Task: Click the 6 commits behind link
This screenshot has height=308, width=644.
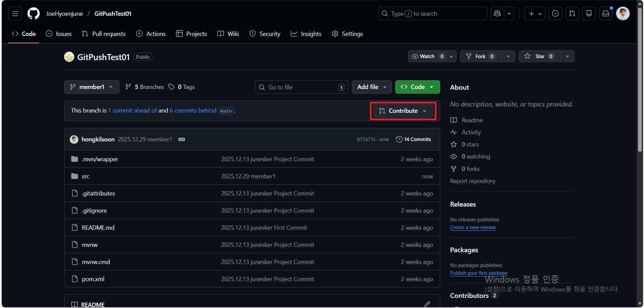Action: pyautogui.click(x=193, y=111)
